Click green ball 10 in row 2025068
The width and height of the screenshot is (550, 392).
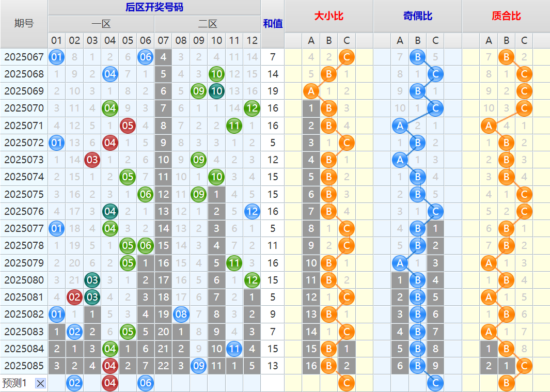pos(216,74)
